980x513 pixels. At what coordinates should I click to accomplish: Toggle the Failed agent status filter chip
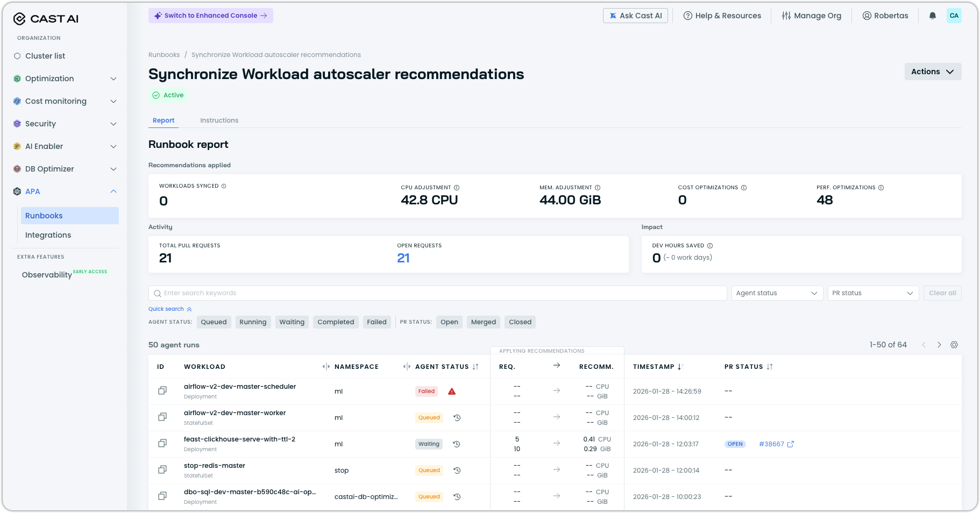pos(377,322)
